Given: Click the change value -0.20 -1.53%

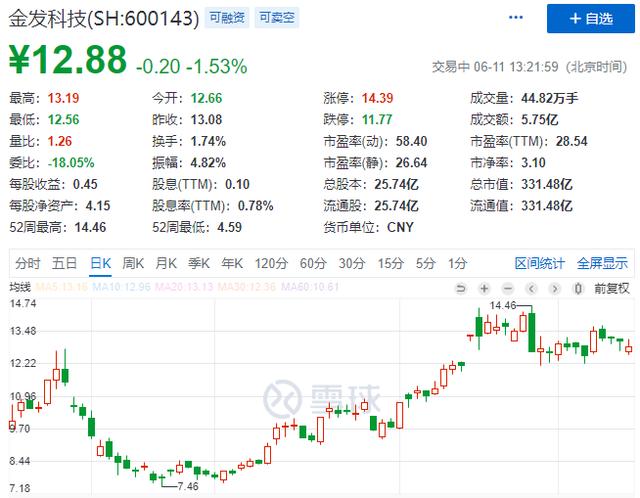Looking at the screenshot, I should pos(191,66).
